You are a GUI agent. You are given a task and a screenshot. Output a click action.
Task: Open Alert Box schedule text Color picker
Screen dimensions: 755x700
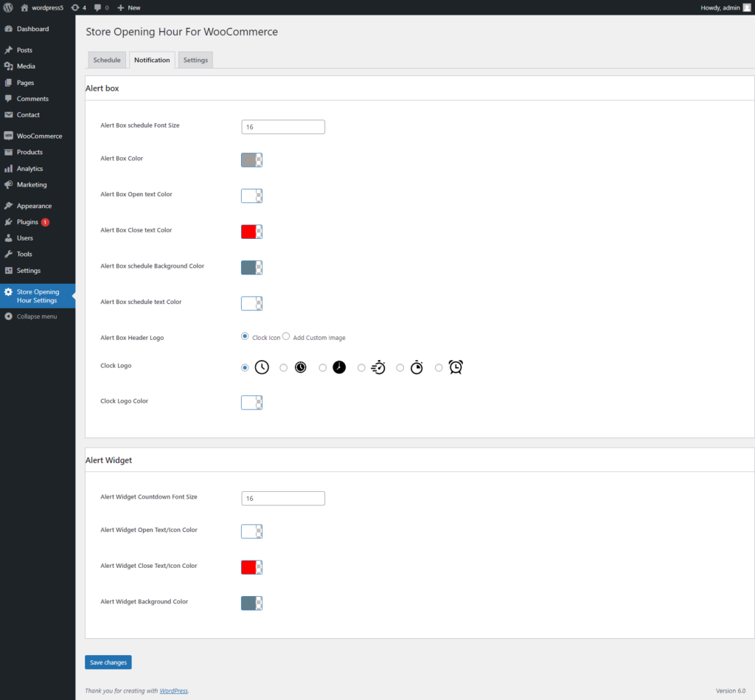[252, 303]
